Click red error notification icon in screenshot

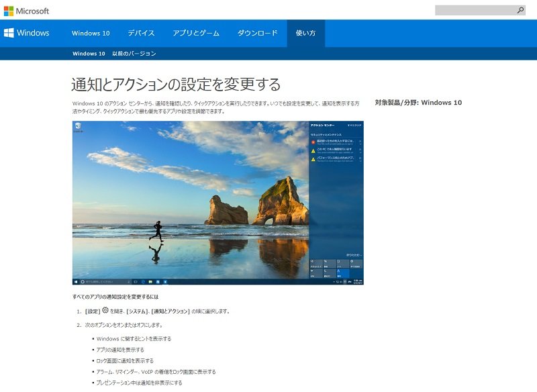[313, 142]
